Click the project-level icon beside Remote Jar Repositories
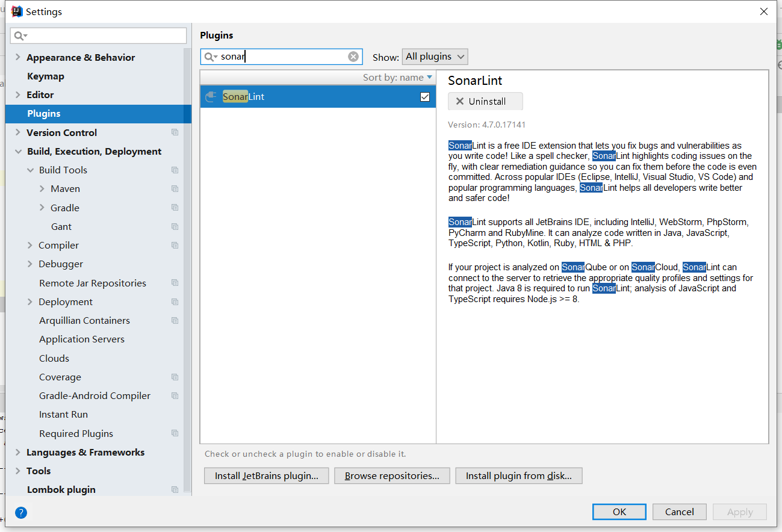This screenshot has width=782, height=532. 175,283
